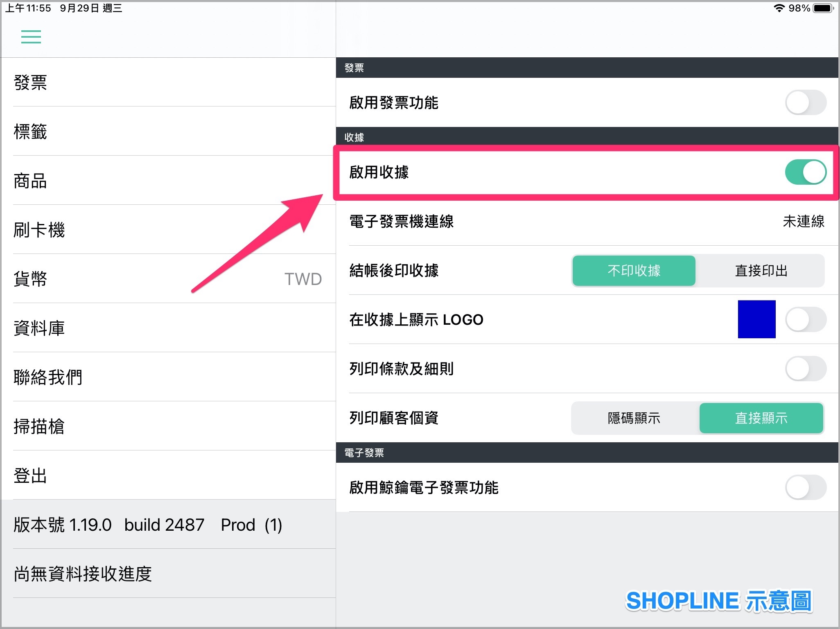
Task: Turn on 啟用鯨鑰電子發票功能 switch
Action: pos(805,487)
